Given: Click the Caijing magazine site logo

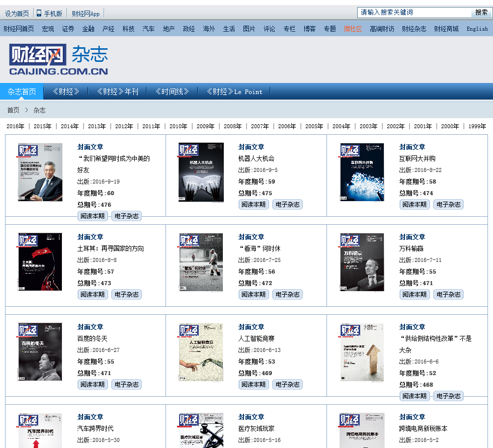Looking at the screenshot, I should pos(58,59).
